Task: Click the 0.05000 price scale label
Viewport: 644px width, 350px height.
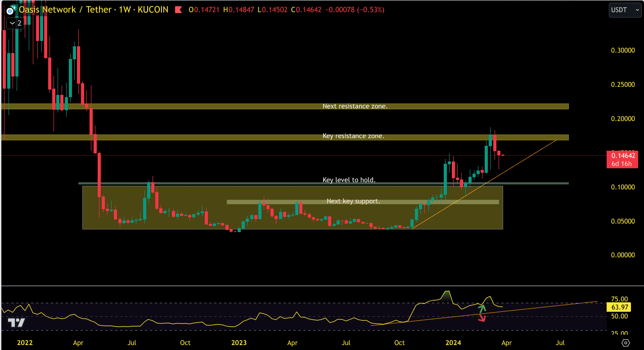Action: tap(623, 221)
